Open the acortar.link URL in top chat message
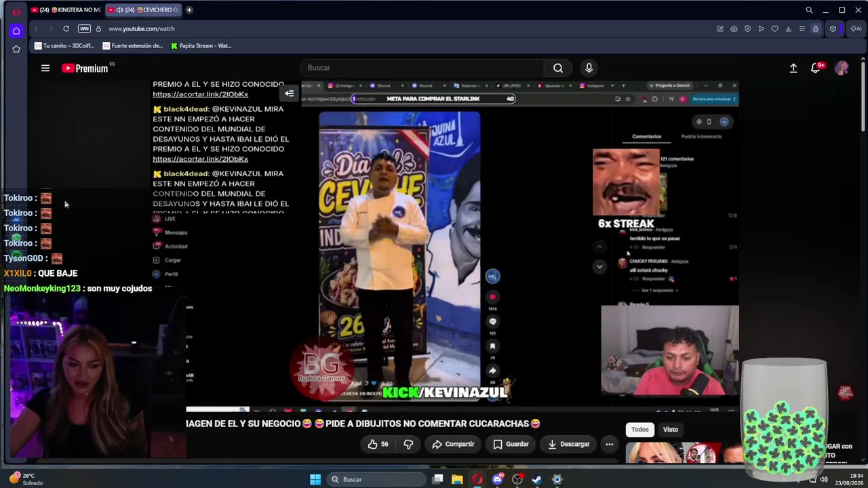 point(200,94)
